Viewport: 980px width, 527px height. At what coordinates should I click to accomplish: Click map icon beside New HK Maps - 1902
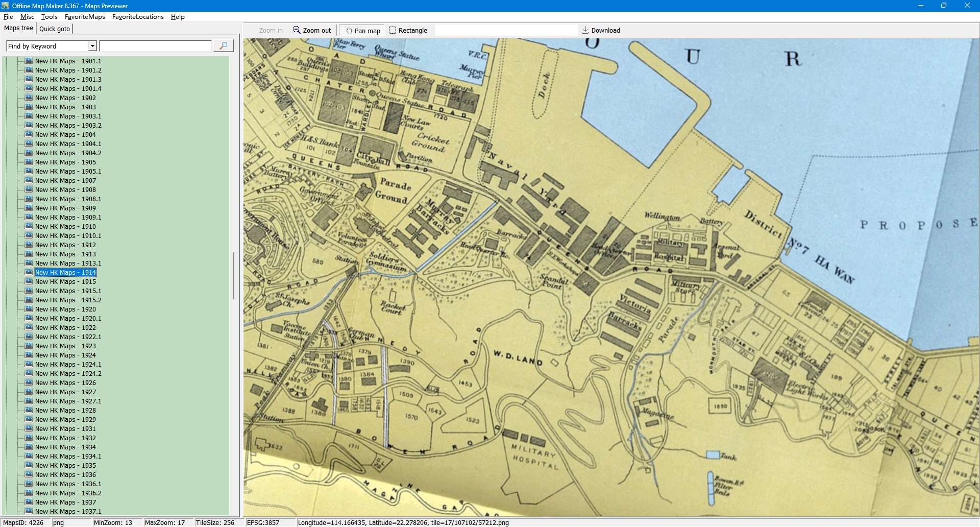(29, 98)
